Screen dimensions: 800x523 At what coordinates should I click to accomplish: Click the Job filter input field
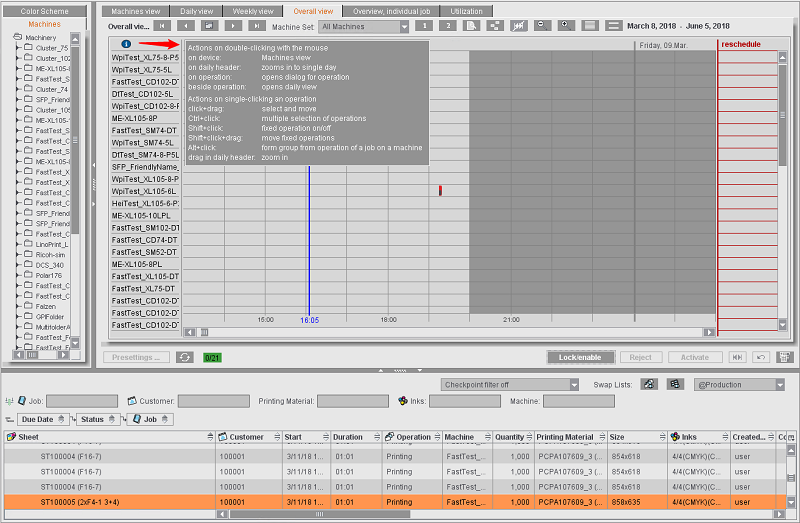tap(82, 401)
